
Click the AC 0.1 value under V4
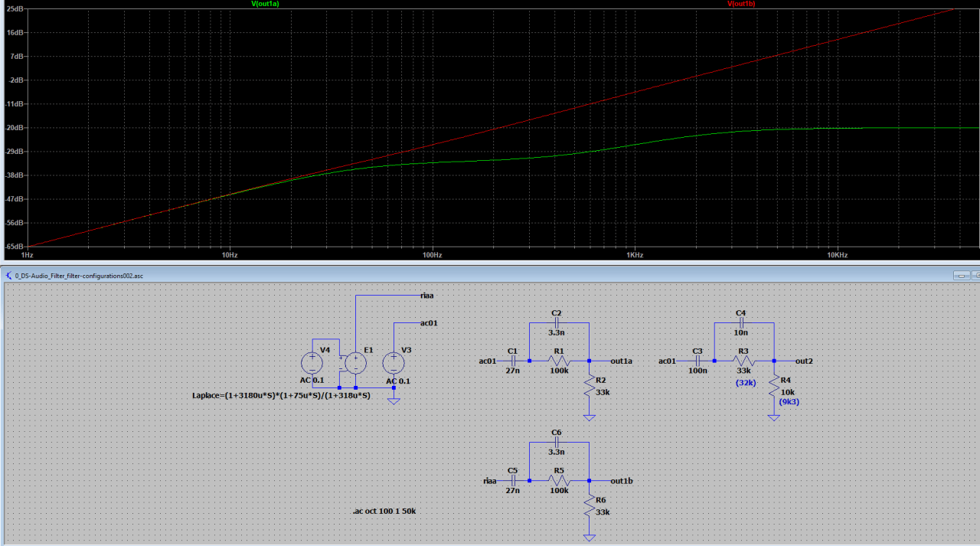(x=312, y=381)
